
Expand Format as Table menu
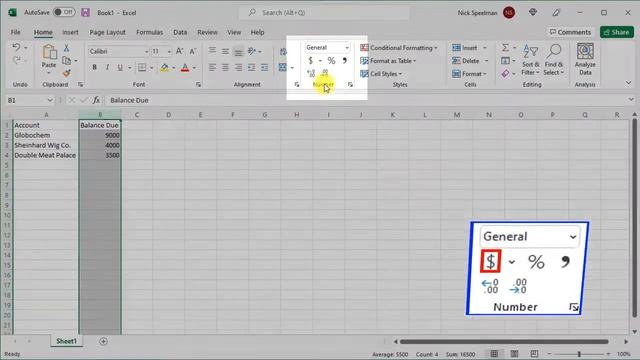pos(388,61)
